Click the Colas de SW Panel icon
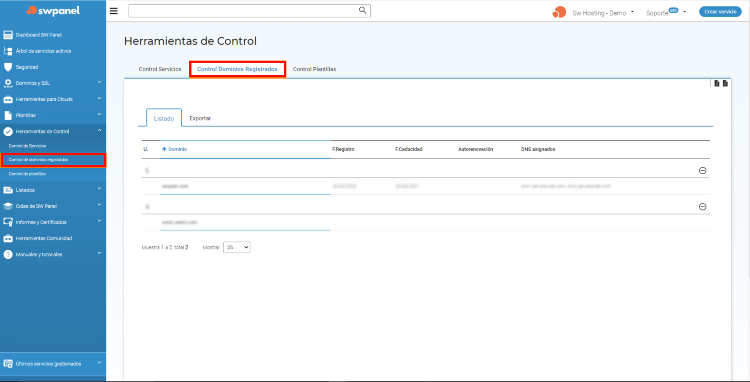This screenshot has height=382, width=750. click(x=8, y=206)
